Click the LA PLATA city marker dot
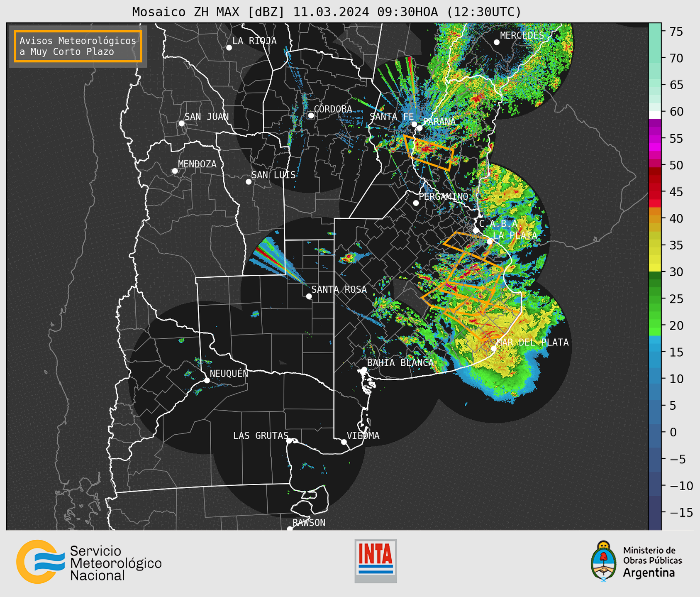 (490, 242)
